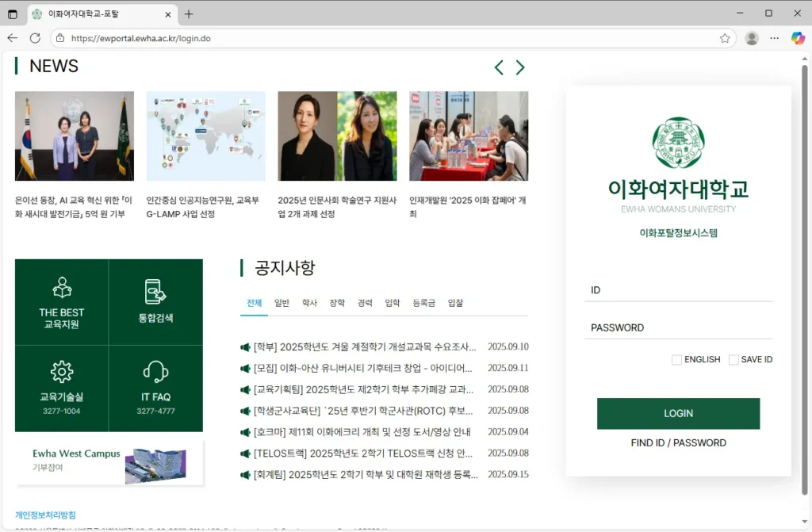
Task: Focus the PASSWORD input field
Action: pos(679,328)
